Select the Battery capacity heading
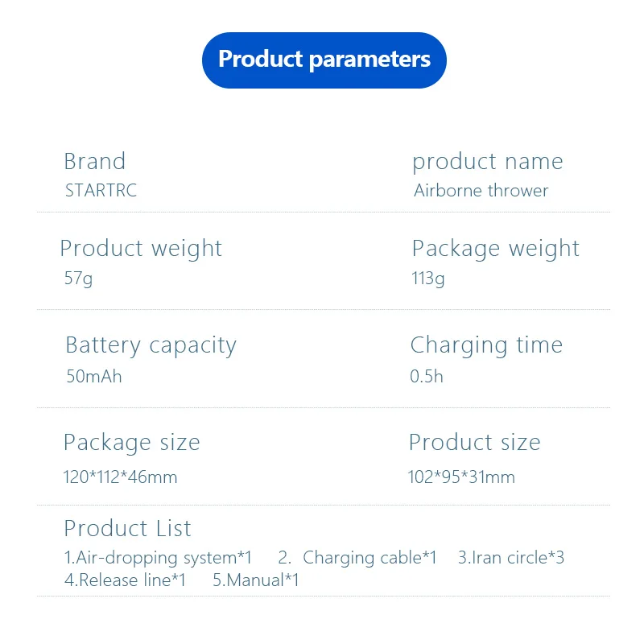Viewport: 644px width, 644px height. 151,346
